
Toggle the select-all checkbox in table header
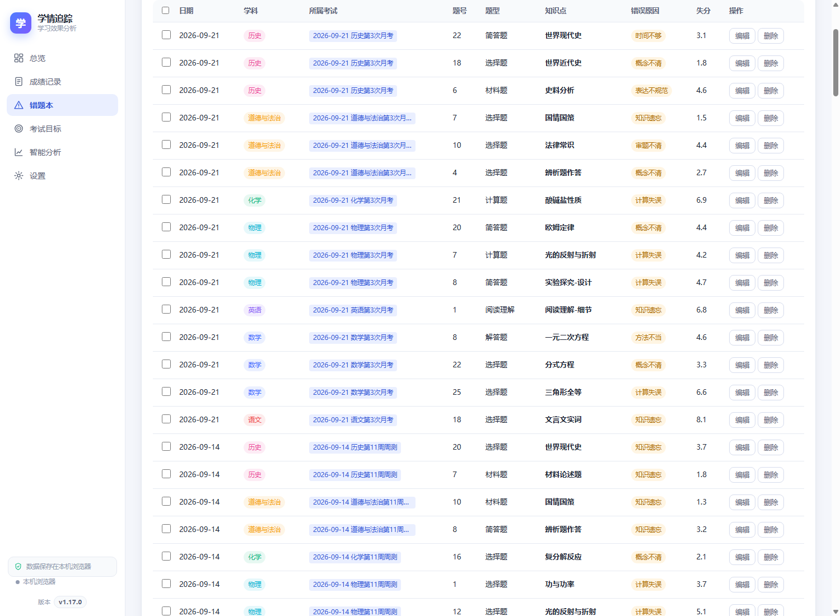point(165,10)
